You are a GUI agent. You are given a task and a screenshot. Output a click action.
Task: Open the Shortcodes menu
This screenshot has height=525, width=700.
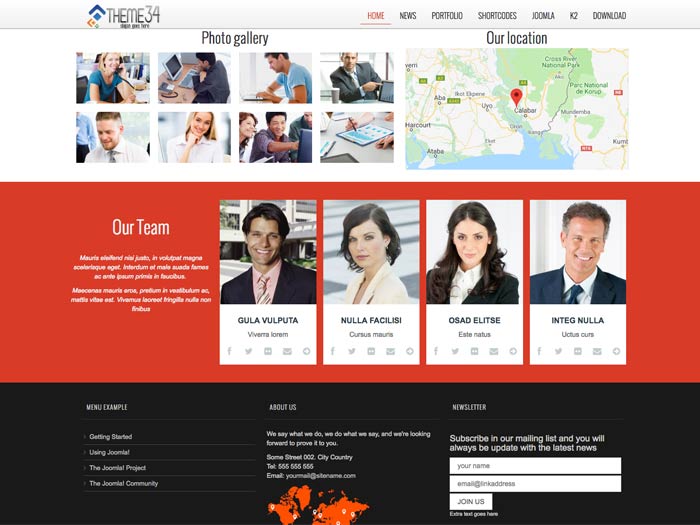point(497,16)
